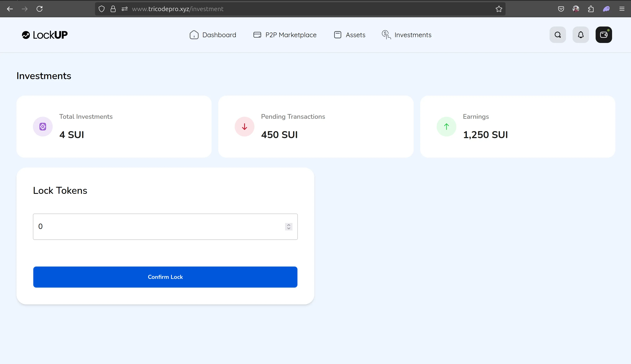Open the search magnifier icon
The height and width of the screenshot is (364, 631).
coord(557,35)
